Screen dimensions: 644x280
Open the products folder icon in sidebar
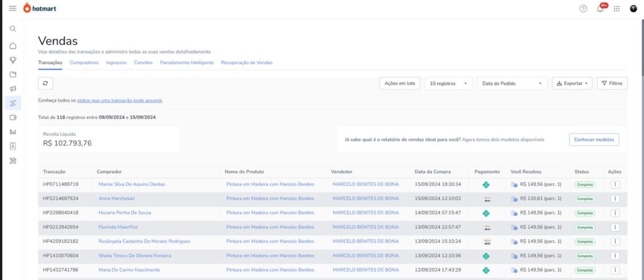click(x=13, y=74)
